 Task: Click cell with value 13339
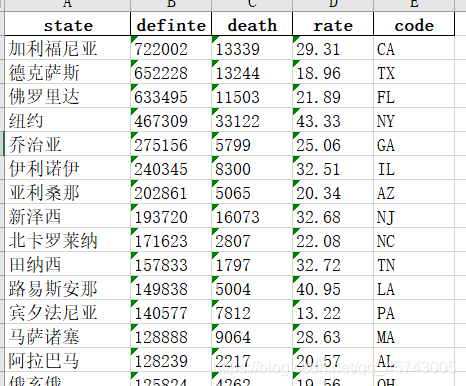[252, 48]
